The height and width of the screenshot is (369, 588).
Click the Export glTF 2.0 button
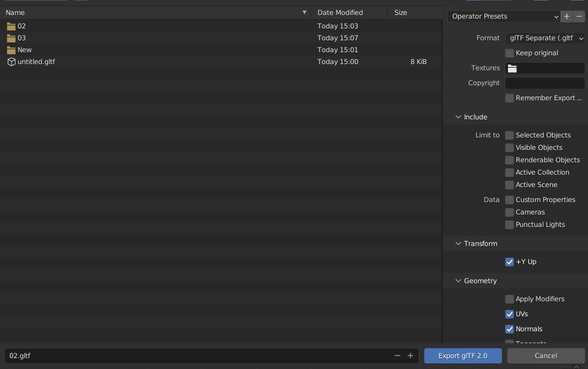[463, 356]
